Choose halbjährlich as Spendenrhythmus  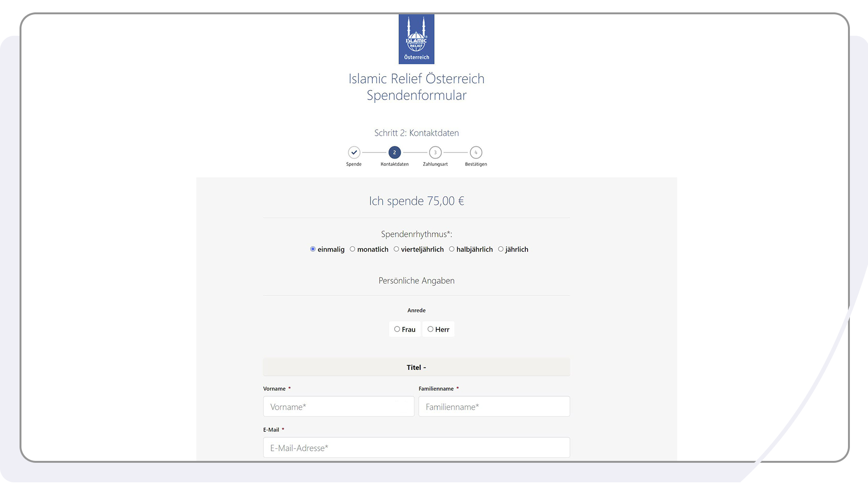[x=451, y=249]
